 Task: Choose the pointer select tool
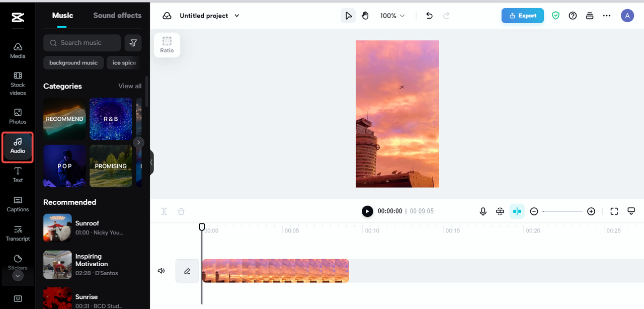[348, 16]
